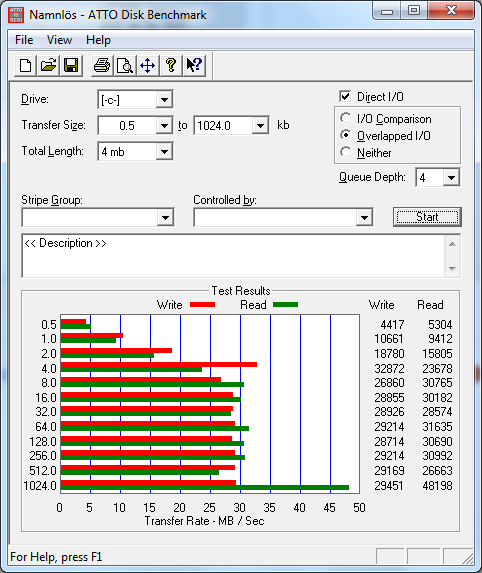This screenshot has width=482, height=573.
Task: Open Print Preview from the toolbar
Action: 125,66
